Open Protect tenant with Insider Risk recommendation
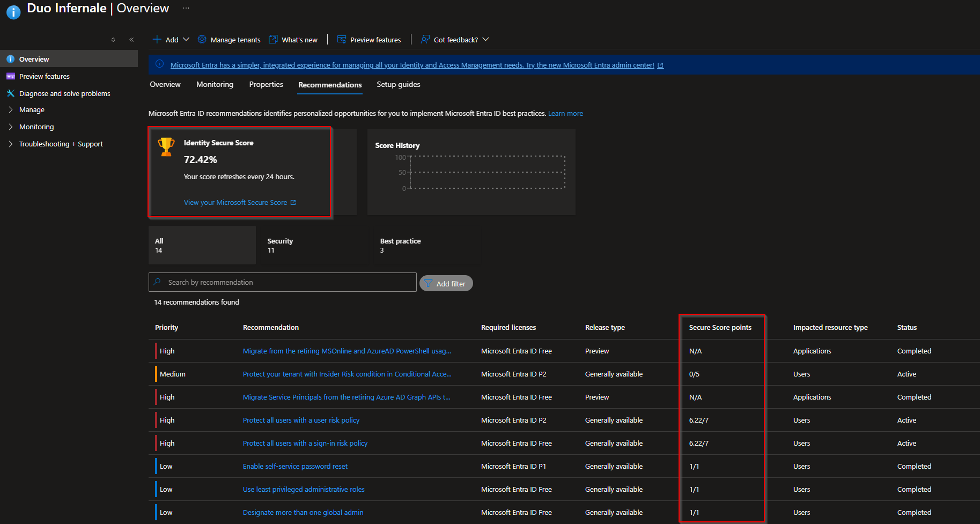This screenshot has width=980, height=524. click(347, 374)
